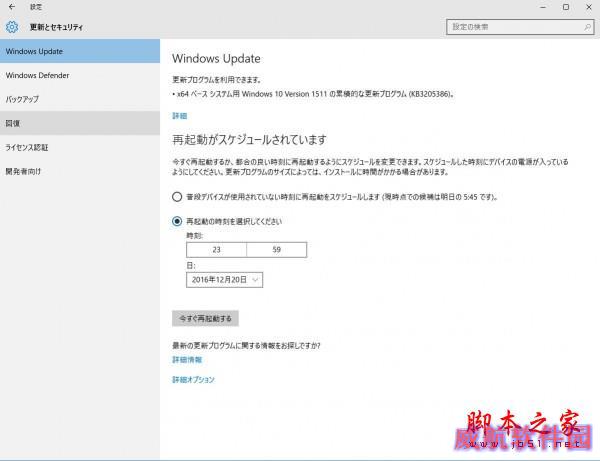Click the Windows Update page heading
This screenshot has height=461, width=600.
point(216,59)
